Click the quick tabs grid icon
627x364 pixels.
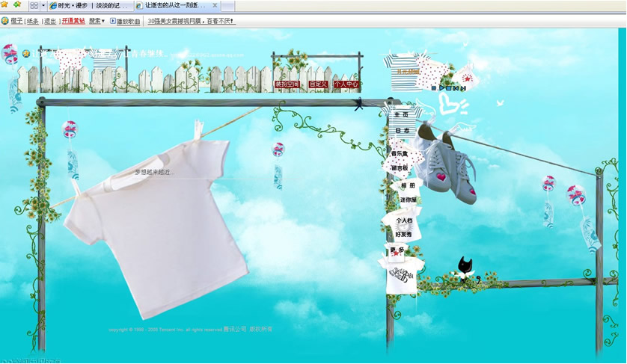[x=34, y=6]
